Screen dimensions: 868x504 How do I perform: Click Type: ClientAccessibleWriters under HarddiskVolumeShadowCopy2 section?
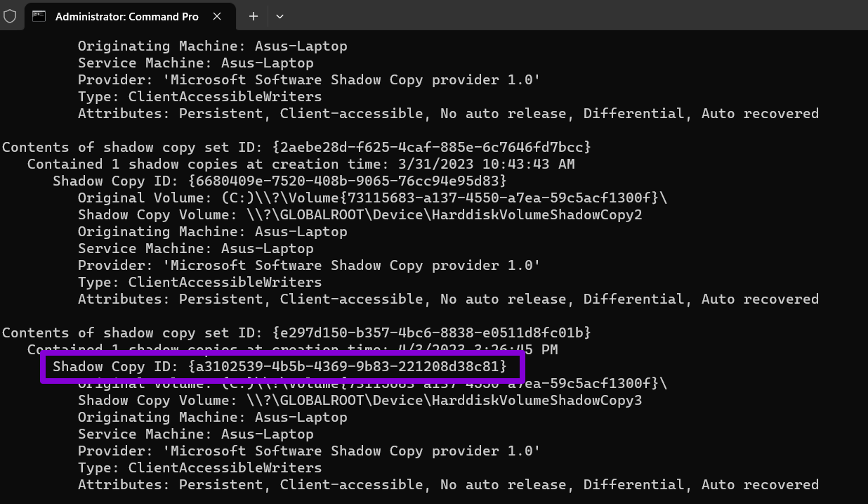point(199,283)
